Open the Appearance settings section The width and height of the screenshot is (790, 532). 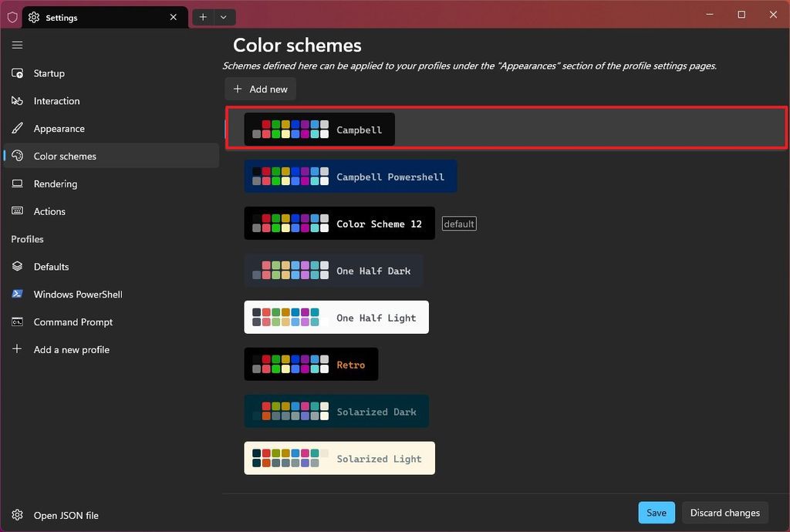click(x=61, y=129)
